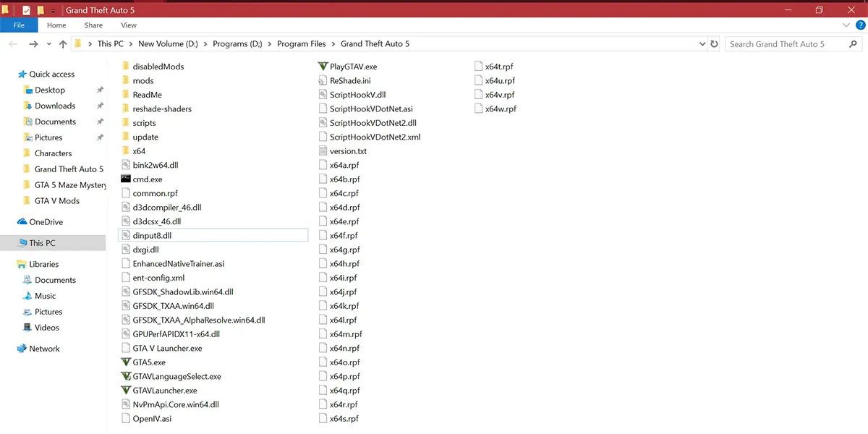Click the Properties quick access toolbar button

[26, 11]
